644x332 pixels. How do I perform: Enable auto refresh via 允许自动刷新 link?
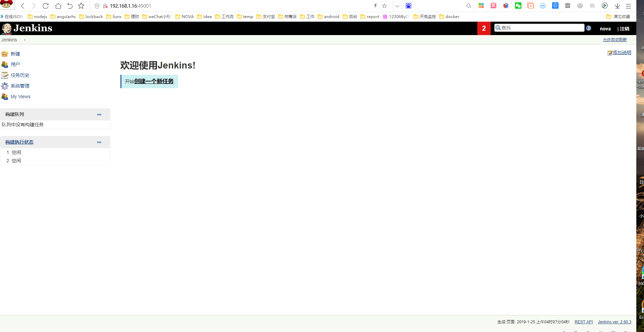[x=615, y=40]
